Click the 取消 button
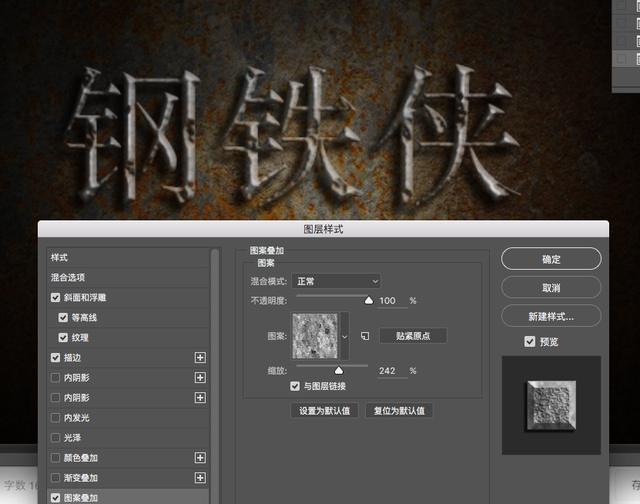Screen dimensions: 640x504 [551, 288]
